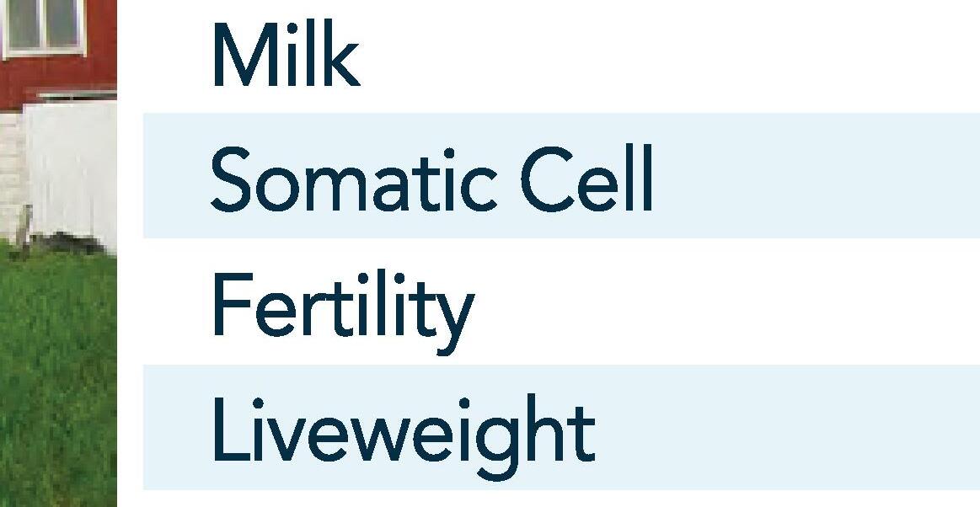Click the white barn door in photo

(x=72, y=168)
